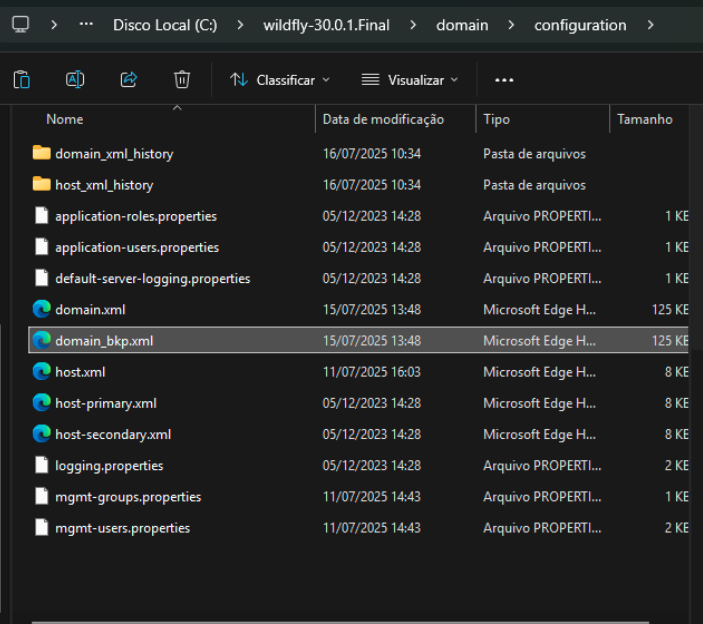The image size is (703, 624).
Task: Click the rename icon in toolbar
Action: click(x=75, y=79)
